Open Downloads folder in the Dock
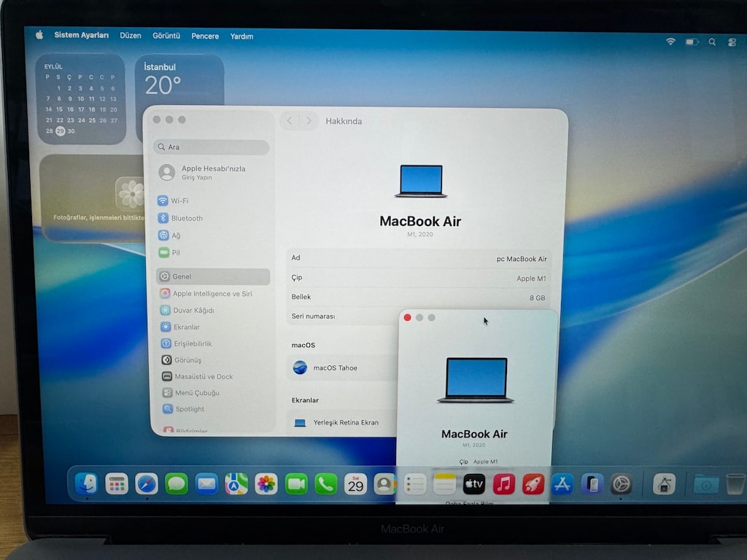 (x=706, y=485)
